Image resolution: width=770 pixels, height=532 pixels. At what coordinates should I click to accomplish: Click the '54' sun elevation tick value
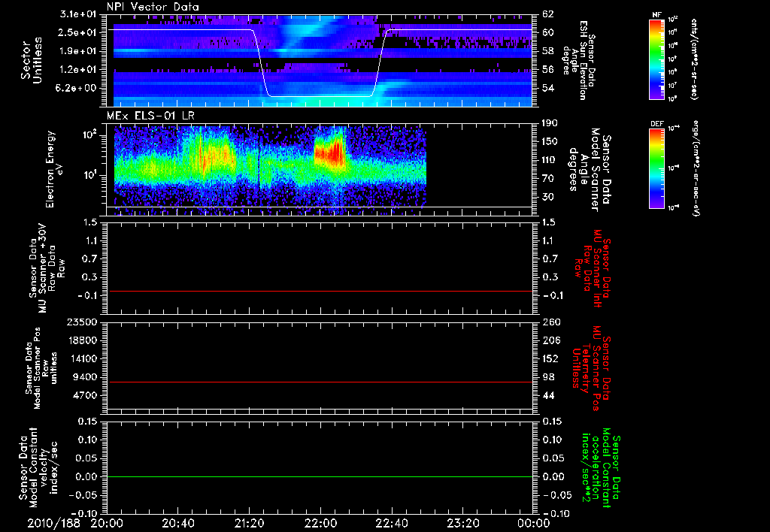pos(548,89)
